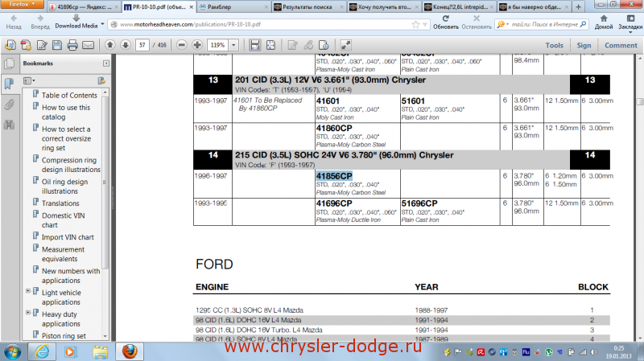This screenshot has height=361, width=644.
Task: Expand the Heavy duty applications bookmark
Action: tap(28, 313)
